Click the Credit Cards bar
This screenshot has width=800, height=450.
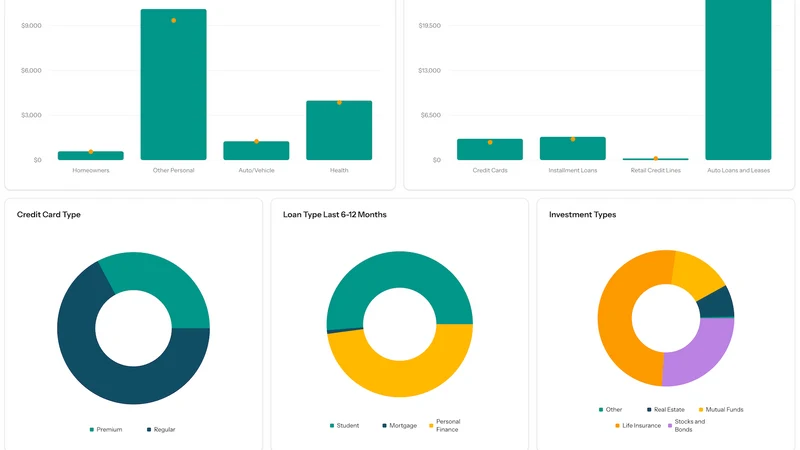pos(490,149)
